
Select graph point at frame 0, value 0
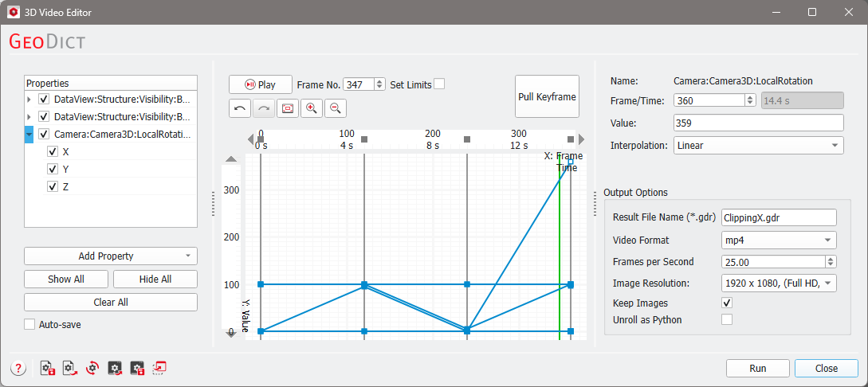pyautogui.click(x=261, y=331)
